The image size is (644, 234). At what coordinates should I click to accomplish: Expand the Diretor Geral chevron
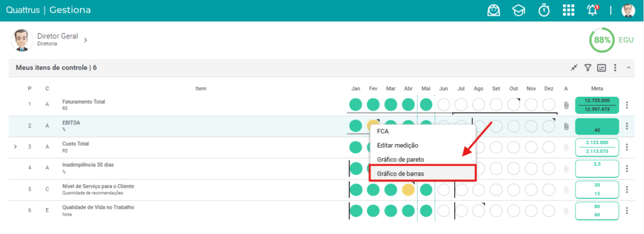[86, 40]
